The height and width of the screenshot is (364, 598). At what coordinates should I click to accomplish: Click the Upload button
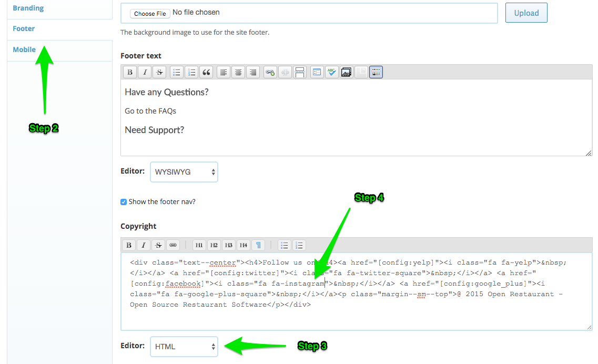(x=526, y=13)
